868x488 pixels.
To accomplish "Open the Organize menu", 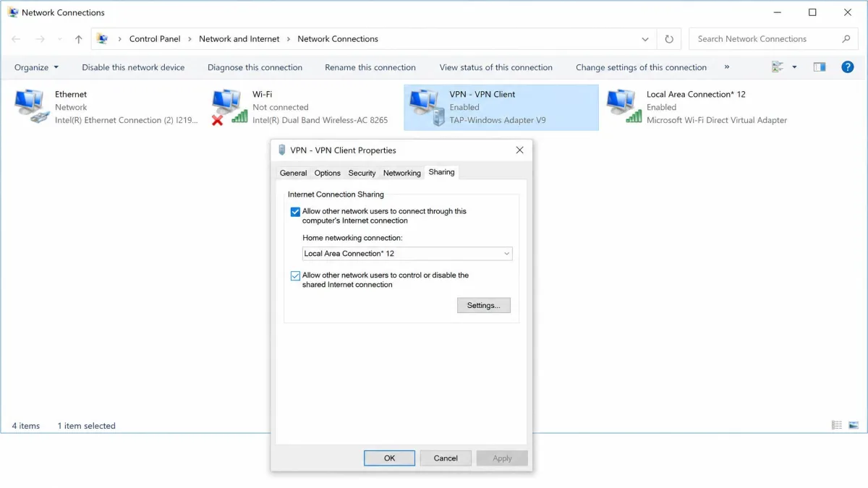I will pyautogui.click(x=36, y=67).
